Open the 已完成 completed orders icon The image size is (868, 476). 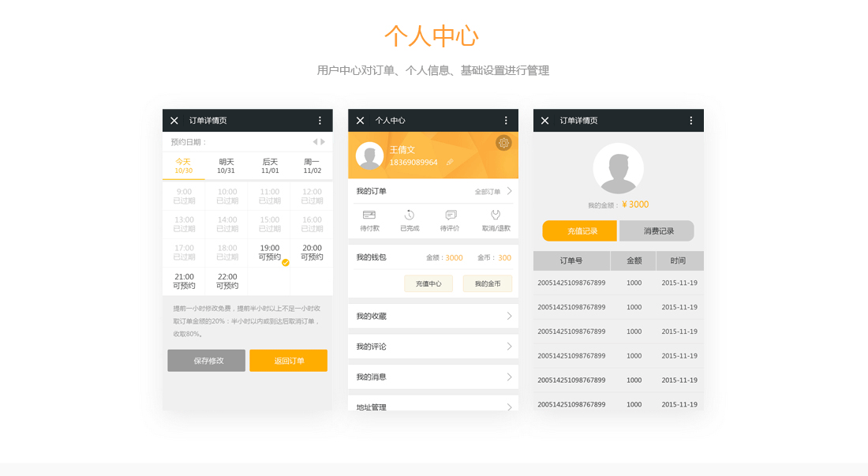[410, 220]
